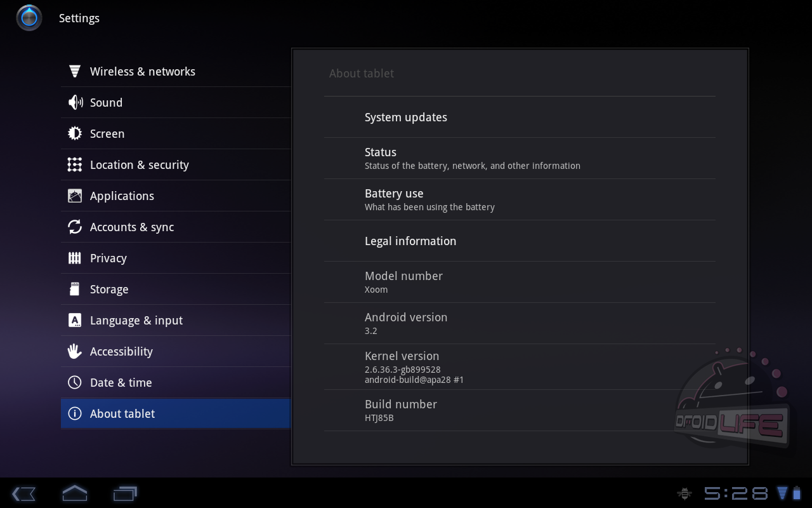Tap the Storage SD card icon
This screenshot has width=812, height=508.
pyautogui.click(x=75, y=289)
